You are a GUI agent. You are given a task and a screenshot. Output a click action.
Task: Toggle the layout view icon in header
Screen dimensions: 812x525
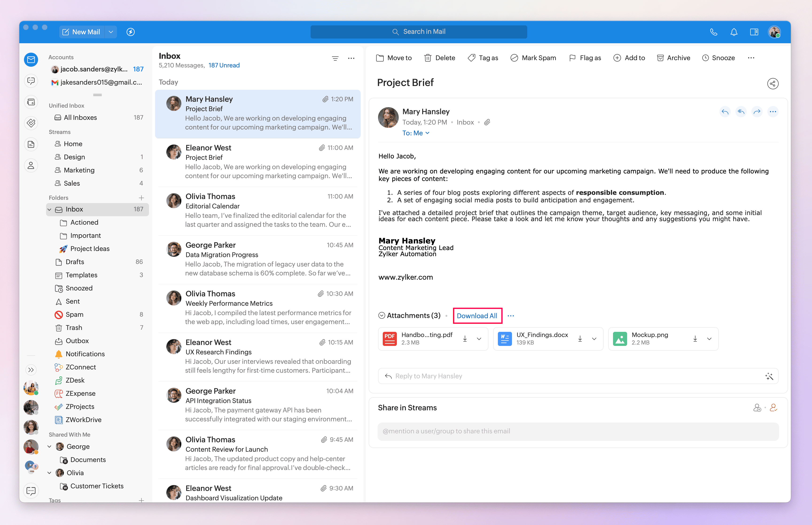point(754,32)
